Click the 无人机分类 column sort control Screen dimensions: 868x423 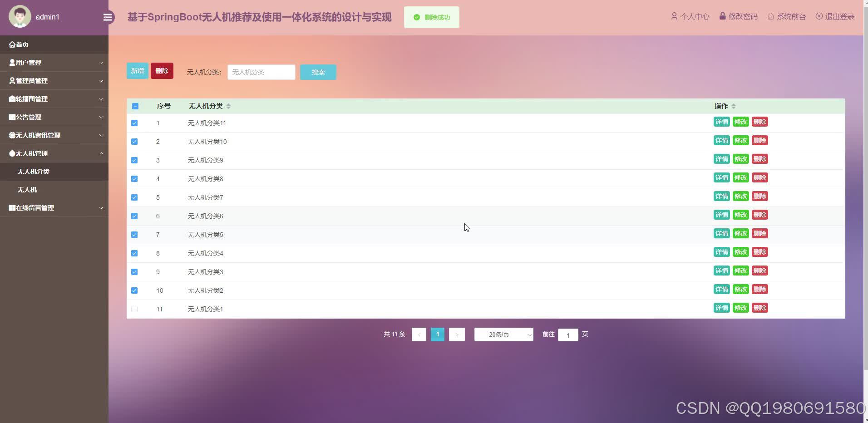pos(229,106)
